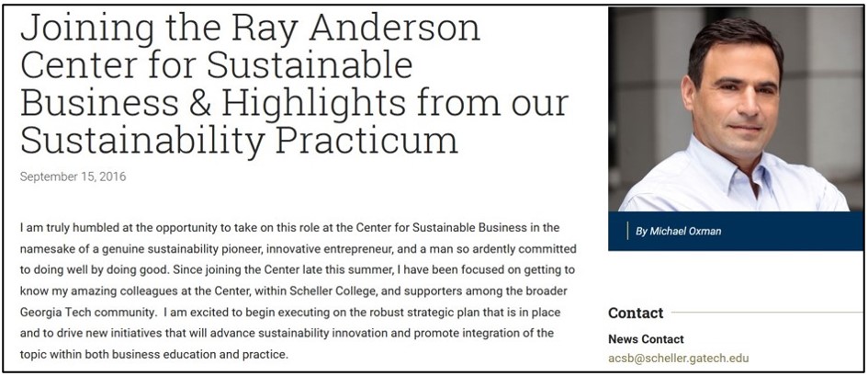Click "Center for Sustainable" in the headline

[x=217, y=65]
